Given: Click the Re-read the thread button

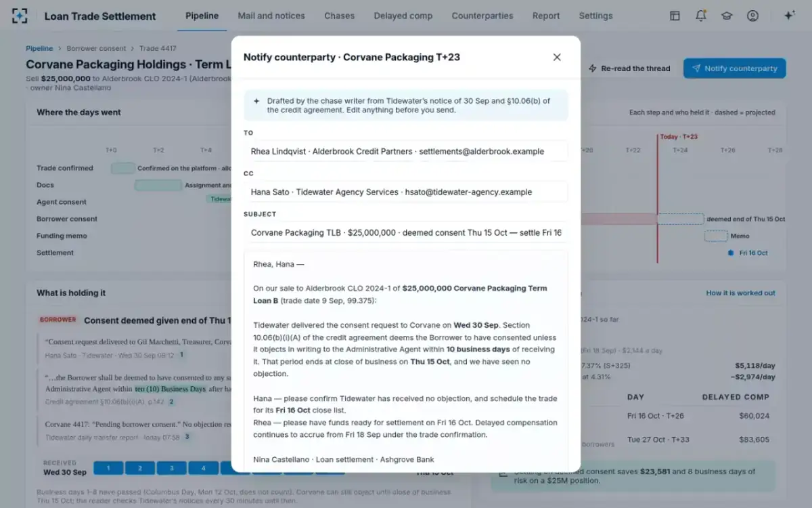Looking at the screenshot, I should coord(629,68).
